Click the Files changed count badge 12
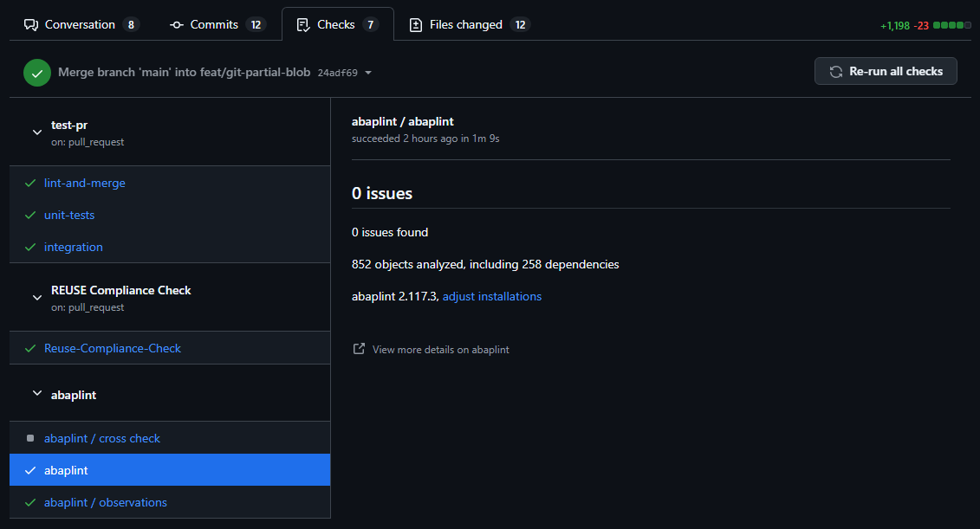 520,25
